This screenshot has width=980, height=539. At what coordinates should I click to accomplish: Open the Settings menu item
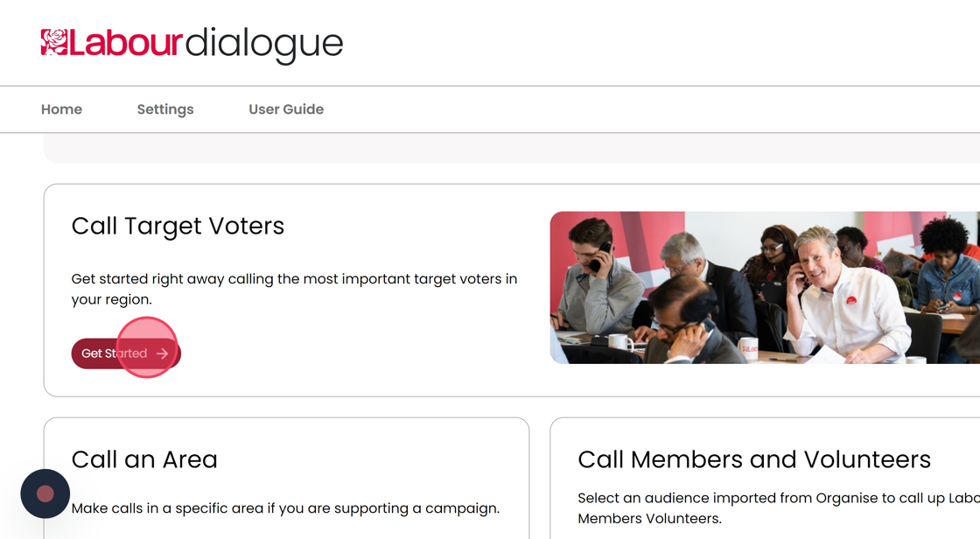[x=165, y=109]
